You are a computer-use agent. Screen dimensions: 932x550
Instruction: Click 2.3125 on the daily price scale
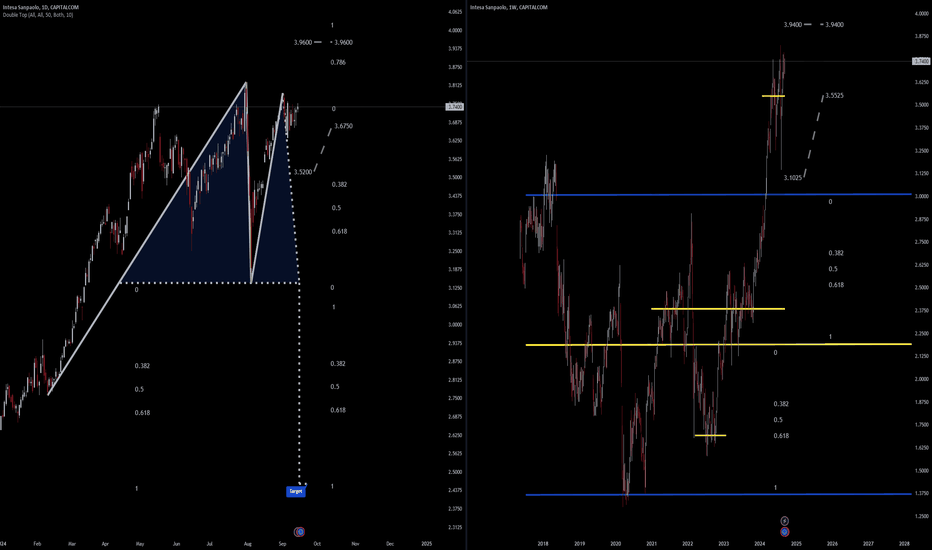click(x=455, y=527)
